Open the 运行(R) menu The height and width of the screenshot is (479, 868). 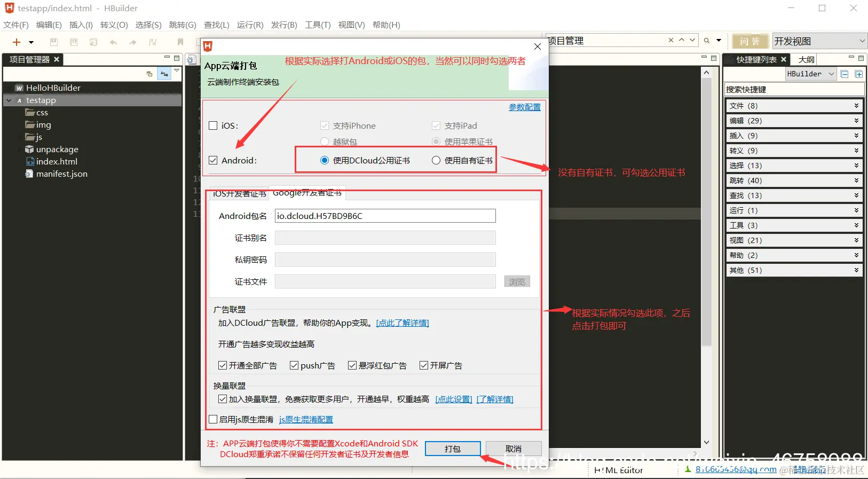250,25
